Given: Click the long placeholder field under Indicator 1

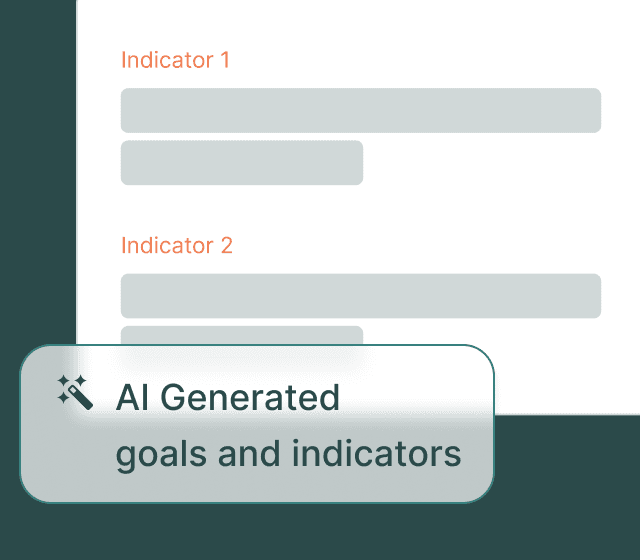Looking at the screenshot, I should click(x=360, y=110).
